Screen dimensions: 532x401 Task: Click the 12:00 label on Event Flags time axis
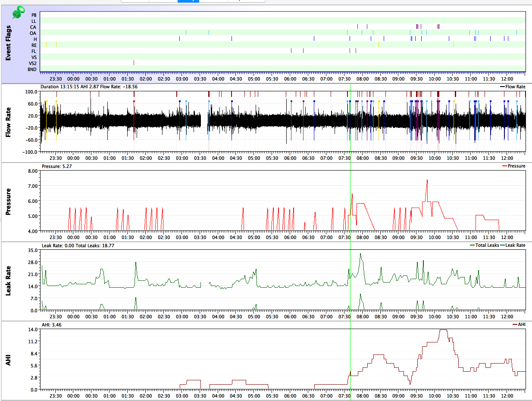tap(507, 79)
